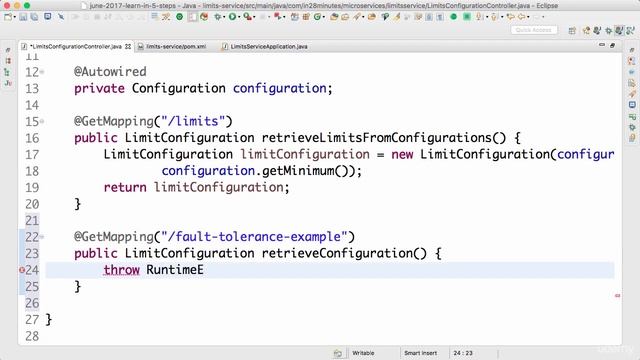This screenshot has width=640, height=360.
Task: Switch to LimitsServiceApplication.java tab
Action: [x=269, y=47]
